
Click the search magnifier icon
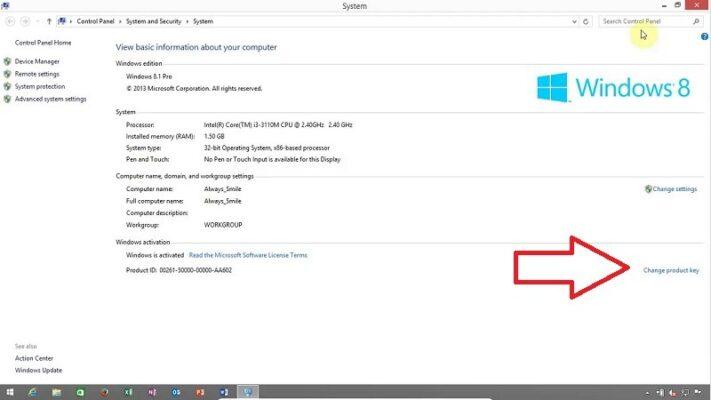[696, 21]
